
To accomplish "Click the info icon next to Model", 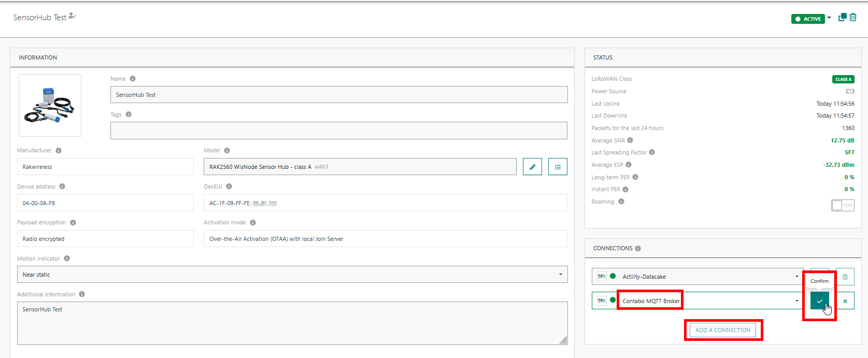I will click(227, 151).
